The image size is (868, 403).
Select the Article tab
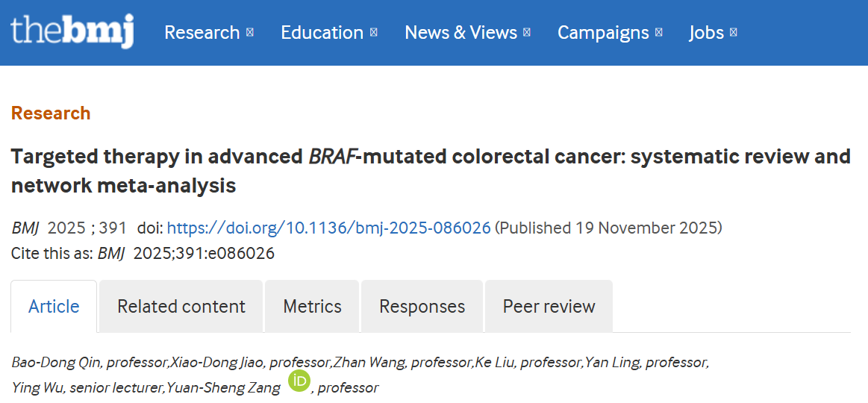click(54, 307)
